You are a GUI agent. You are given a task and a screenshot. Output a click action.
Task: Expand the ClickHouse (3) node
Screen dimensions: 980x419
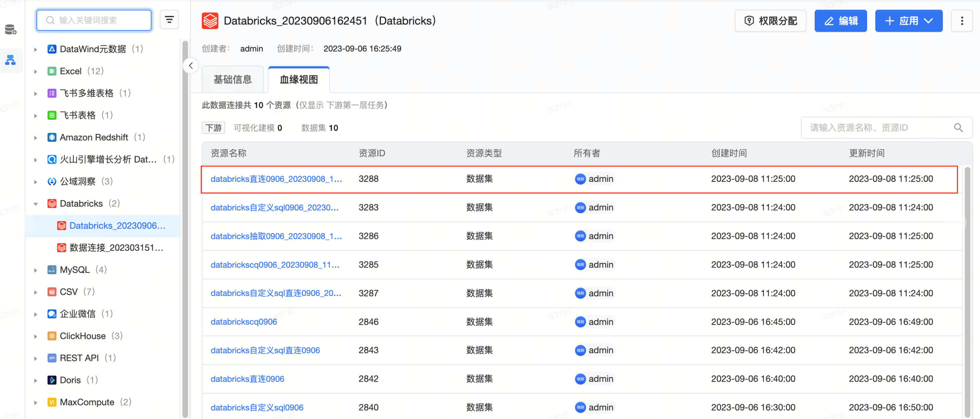pyautogui.click(x=35, y=337)
